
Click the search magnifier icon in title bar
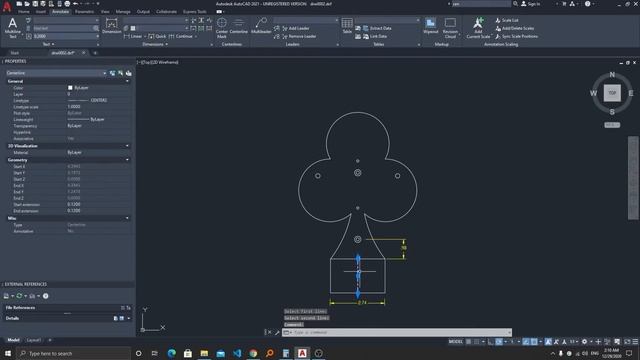(516, 4)
